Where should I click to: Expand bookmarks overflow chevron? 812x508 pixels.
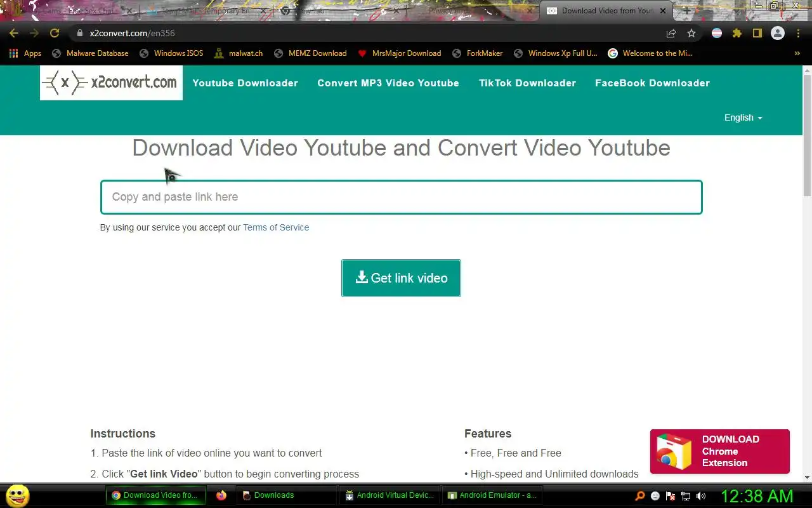point(797,53)
